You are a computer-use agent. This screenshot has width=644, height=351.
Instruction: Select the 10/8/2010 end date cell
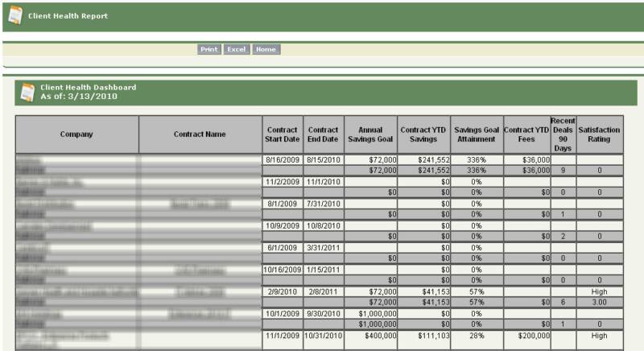[324, 225]
